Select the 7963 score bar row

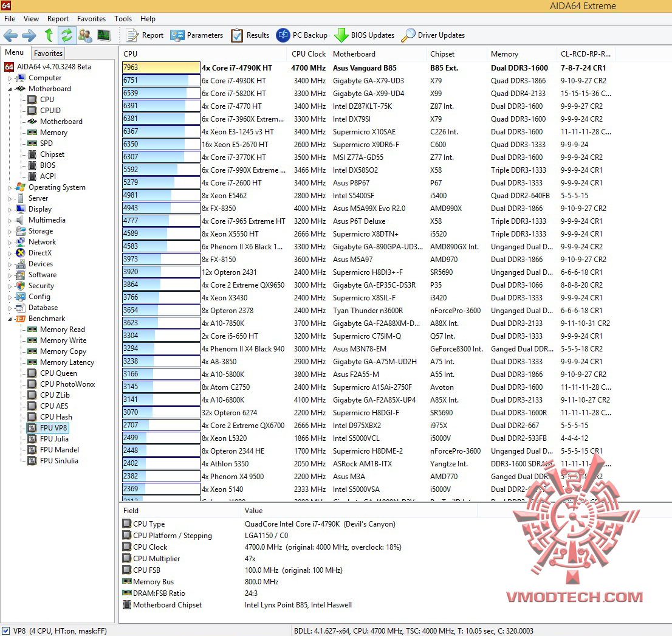[161, 67]
